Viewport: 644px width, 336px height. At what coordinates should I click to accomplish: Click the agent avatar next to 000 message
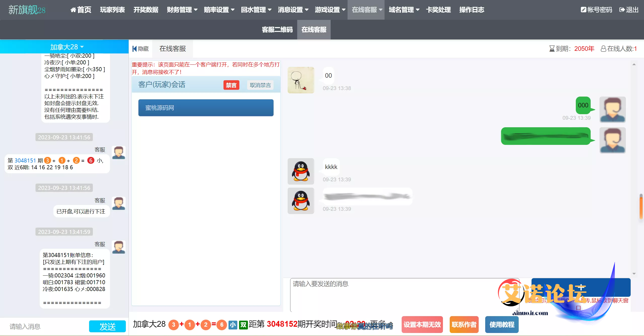612,109
